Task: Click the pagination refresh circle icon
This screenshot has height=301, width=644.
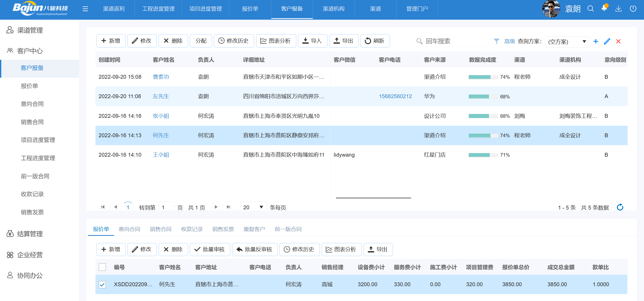Action: point(620,207)
